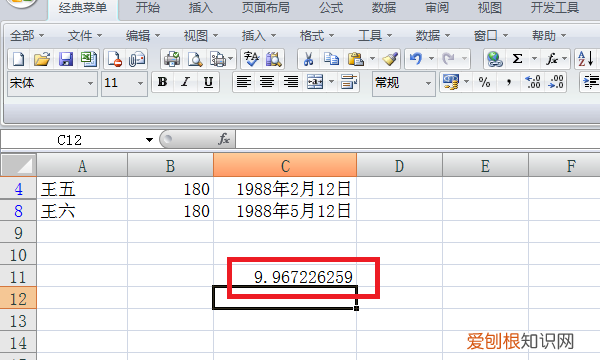The width and height of the screenshot is (600, 360).
Task: Click the select-all corner button
Action: coord(18,165)
